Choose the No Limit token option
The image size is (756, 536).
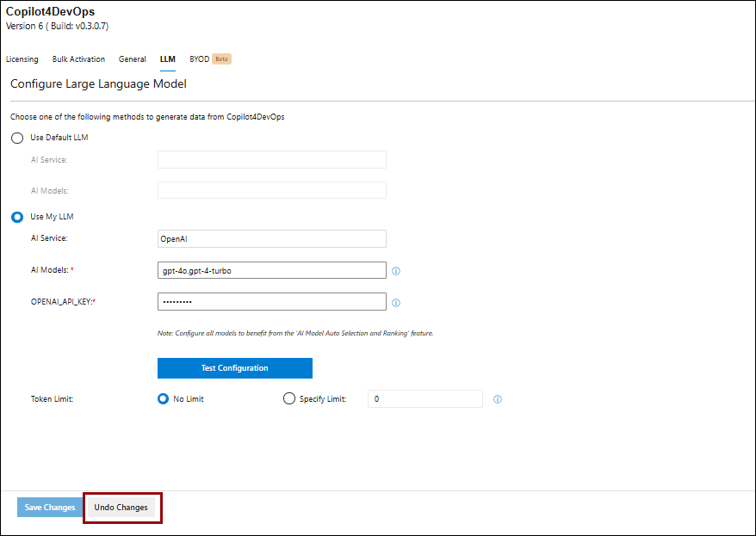[x=164, y=399]
